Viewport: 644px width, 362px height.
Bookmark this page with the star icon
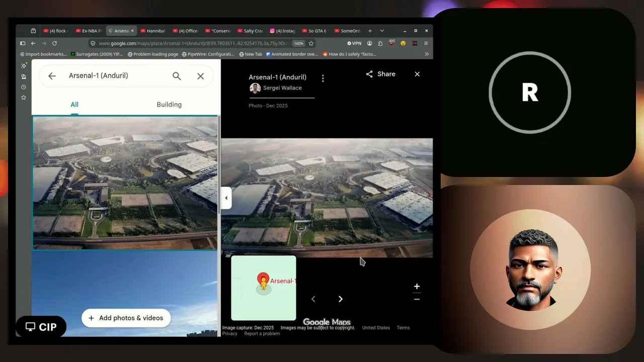(311, 43)
